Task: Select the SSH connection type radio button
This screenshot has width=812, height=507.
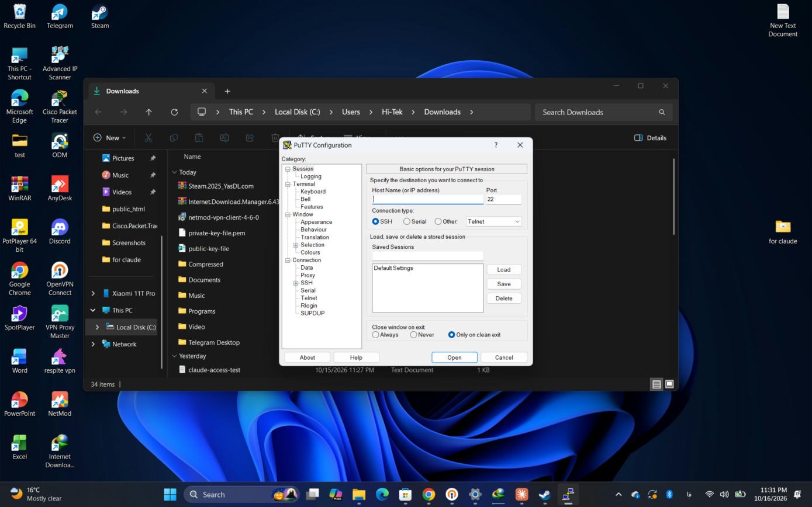Action: (375, 221)
